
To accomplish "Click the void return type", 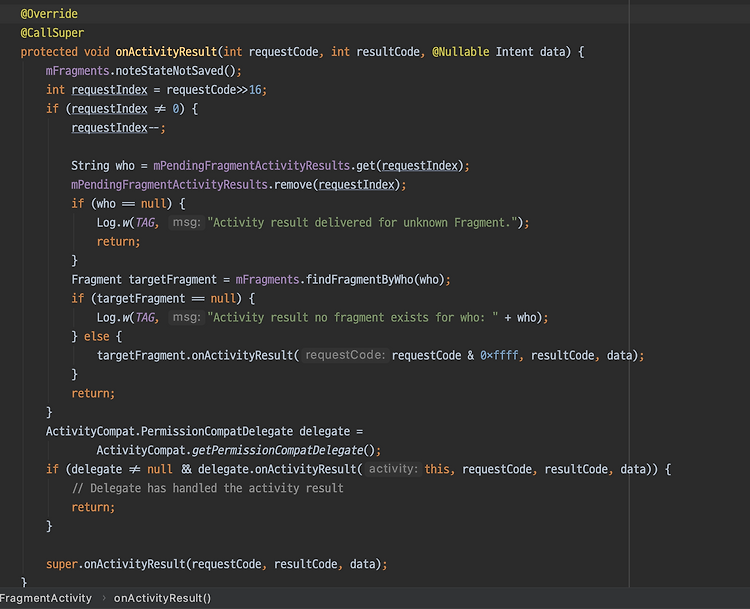I will pos(97,52).
